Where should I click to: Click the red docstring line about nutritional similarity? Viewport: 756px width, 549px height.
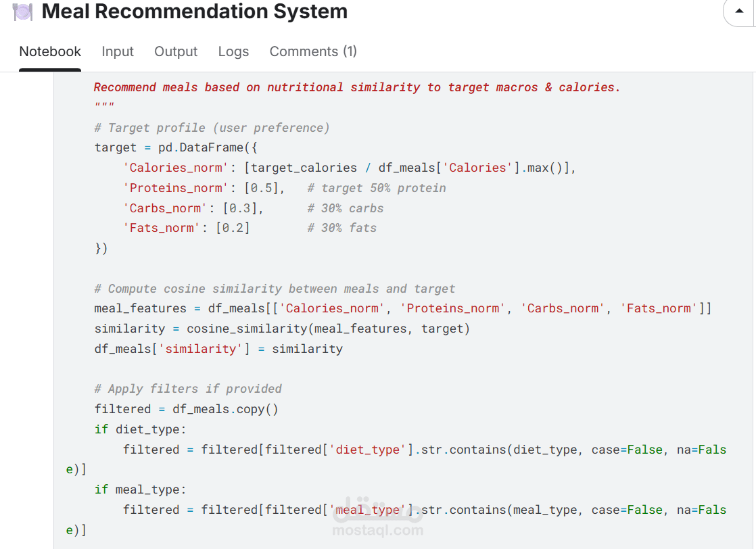[x=357, y=87]
